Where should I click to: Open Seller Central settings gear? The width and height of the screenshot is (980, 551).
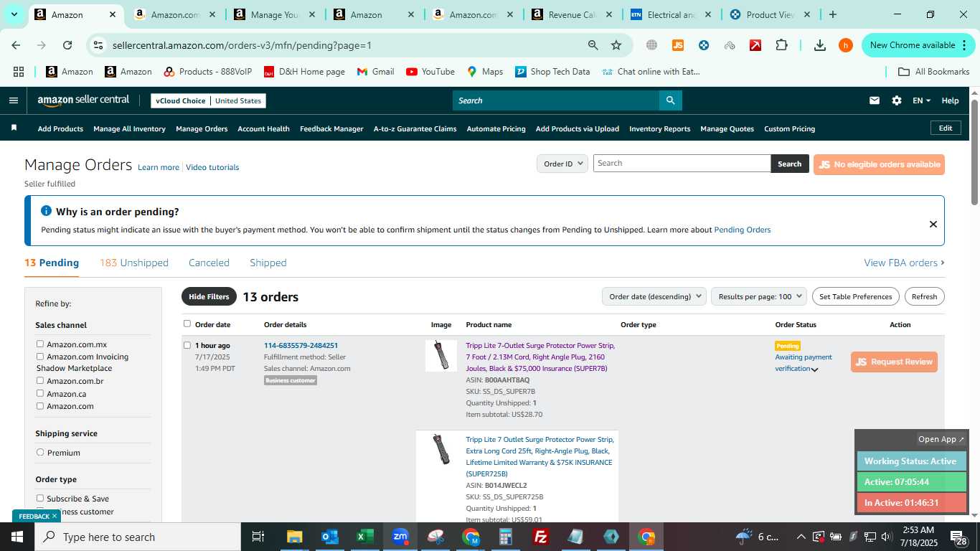(897, 100)
